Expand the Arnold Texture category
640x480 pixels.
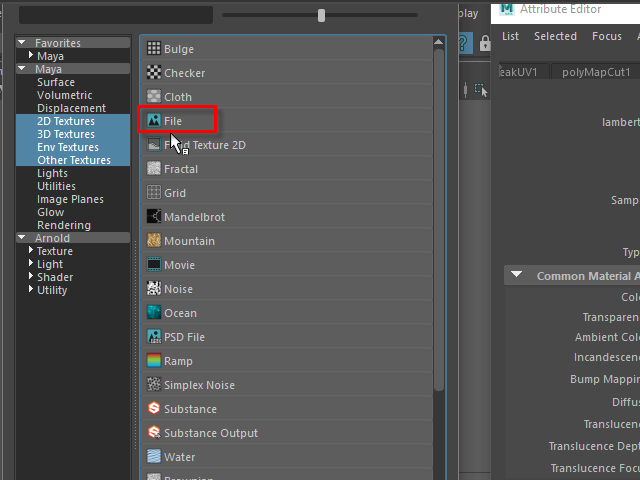pyautogui.click(x=32, y=252)
